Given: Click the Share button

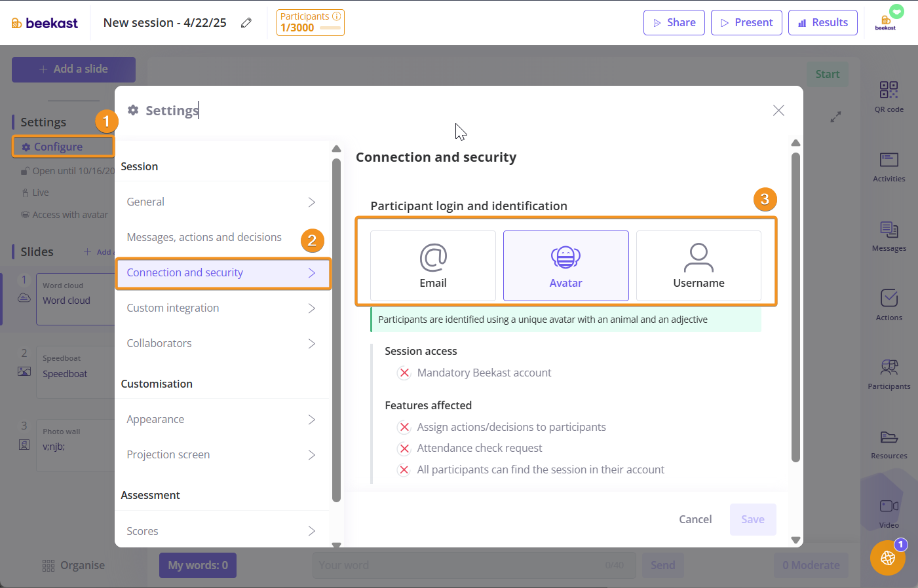Looking at the screenshot, I should point(674,23).
